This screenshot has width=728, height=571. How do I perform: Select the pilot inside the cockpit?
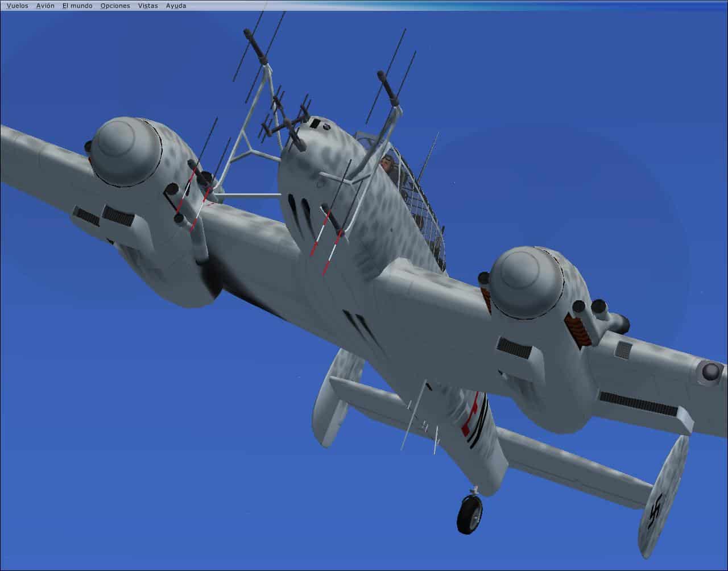(387, 164)
